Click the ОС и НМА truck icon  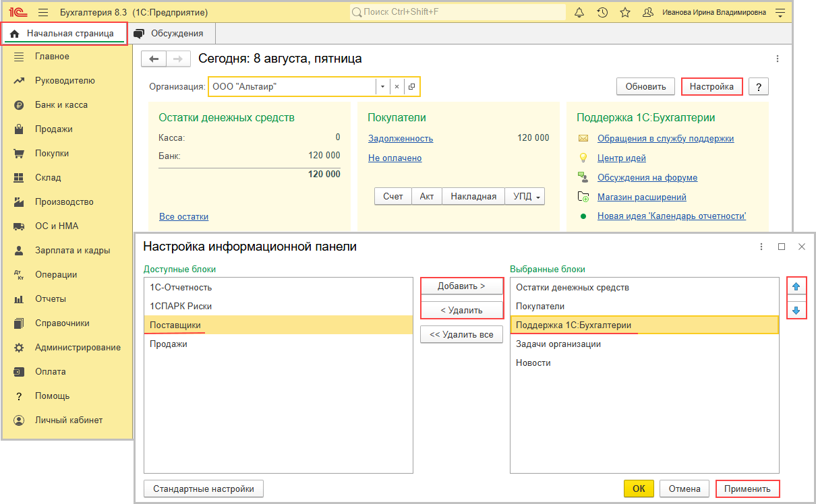click(19, 226)
